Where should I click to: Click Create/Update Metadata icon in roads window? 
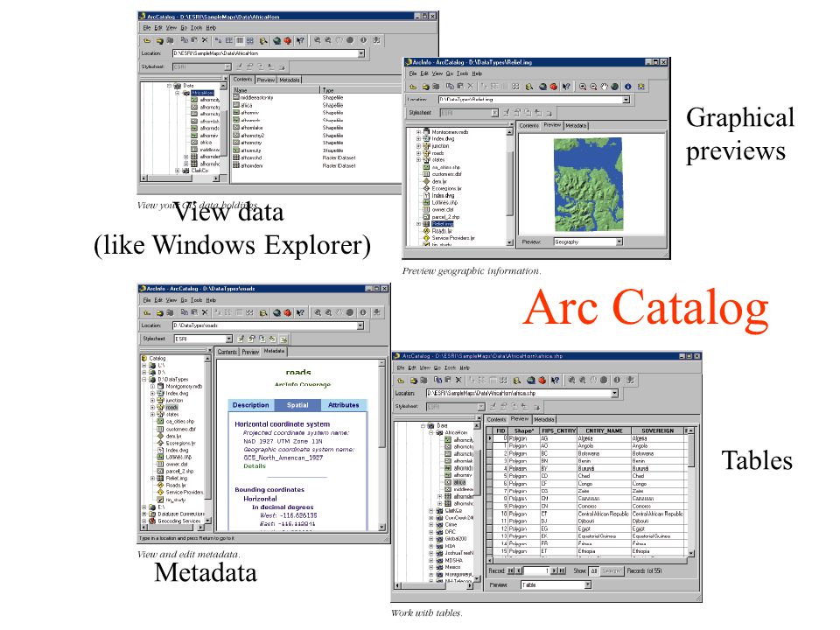point(283,339)
